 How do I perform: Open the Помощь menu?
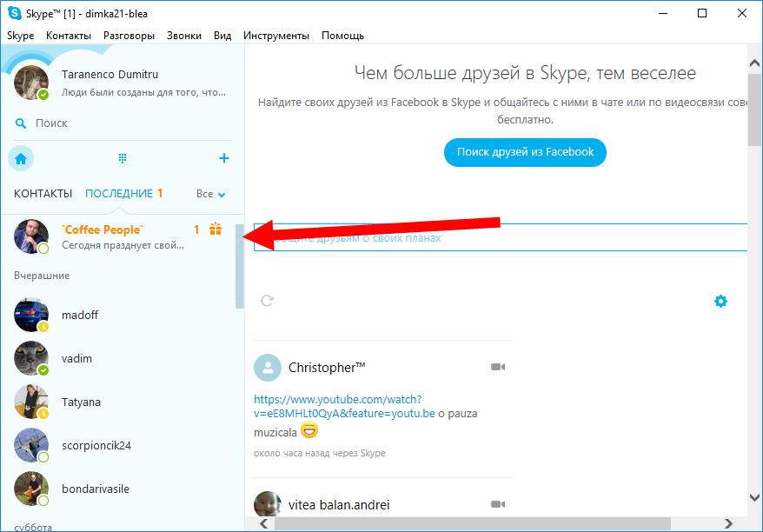342,36
